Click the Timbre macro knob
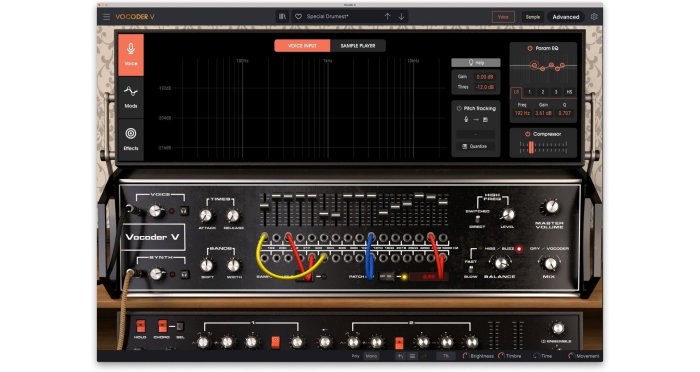Screen dimensions: 700x372 (501, 356)
